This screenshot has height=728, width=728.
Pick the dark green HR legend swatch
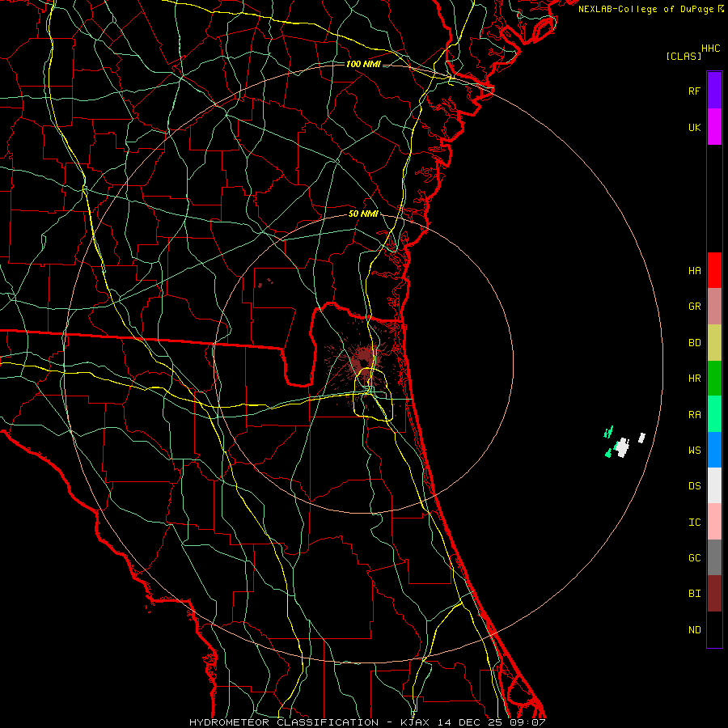click(x=714, y=379)
